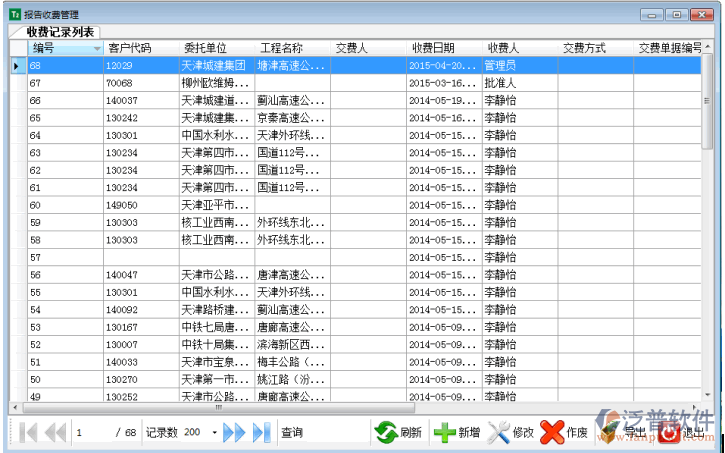Click the scroll left arrow of the table
This screenshot has width=725, height=453.
[15, 407]
